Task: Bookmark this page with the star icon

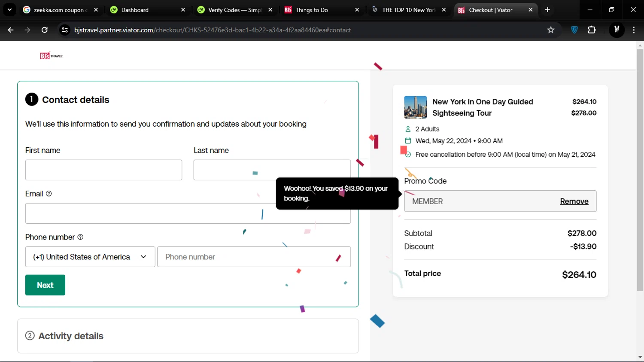Action: click(551, 30)
